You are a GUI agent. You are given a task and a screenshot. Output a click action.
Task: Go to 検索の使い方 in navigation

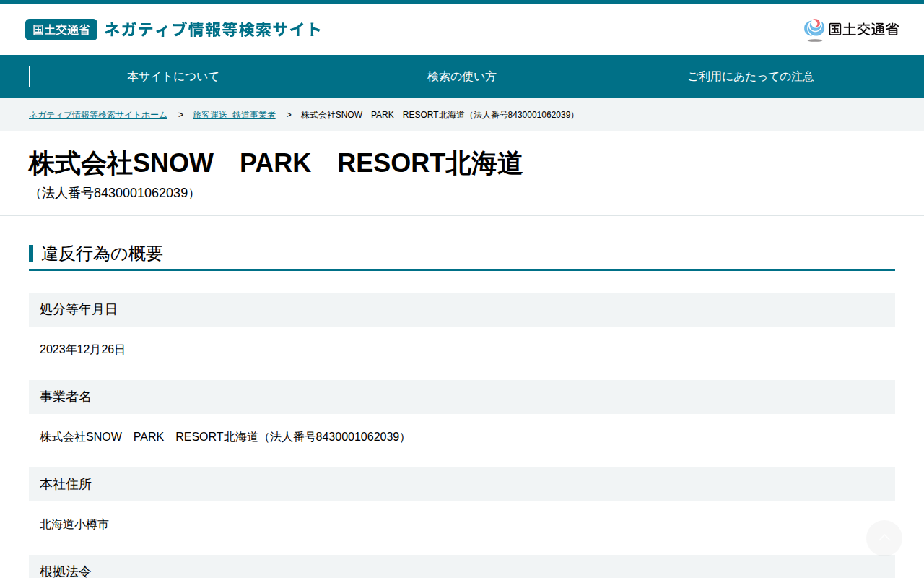[462, 77]
